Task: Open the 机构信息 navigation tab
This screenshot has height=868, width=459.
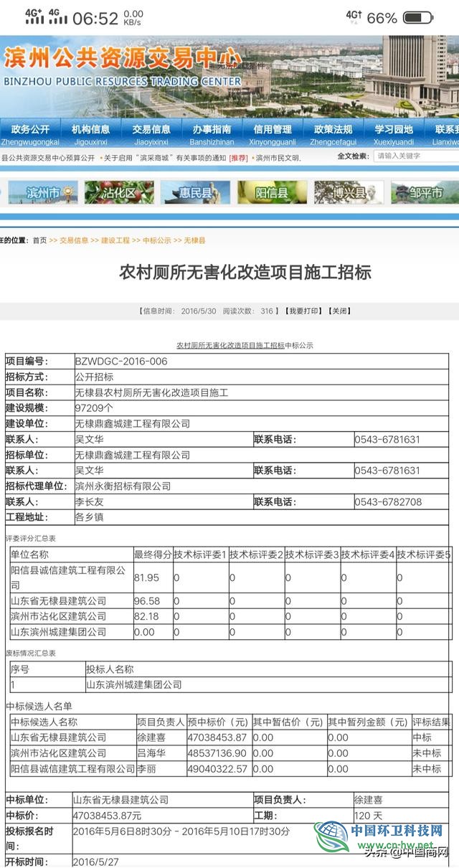Action: click(91, 133)
